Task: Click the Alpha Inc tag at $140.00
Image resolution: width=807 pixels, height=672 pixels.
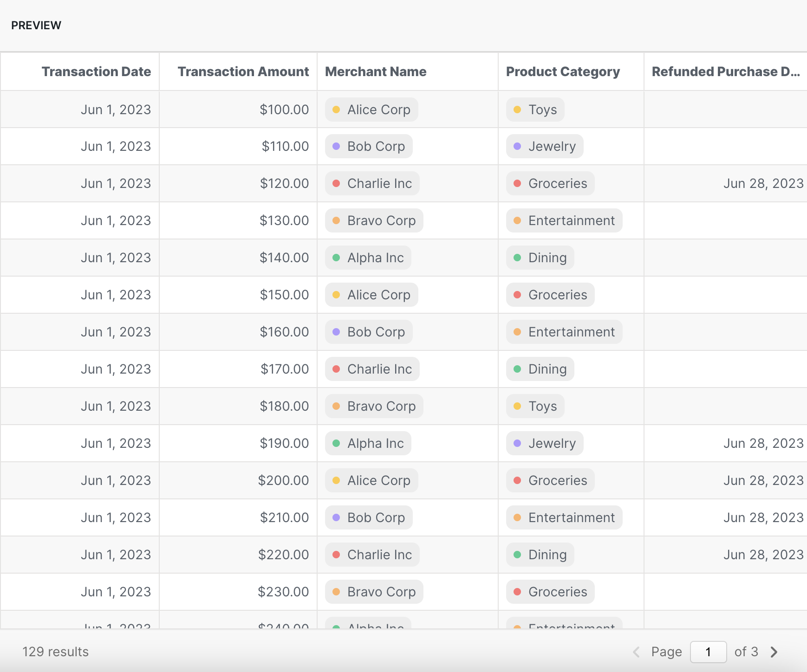Action: click(368, 258)
